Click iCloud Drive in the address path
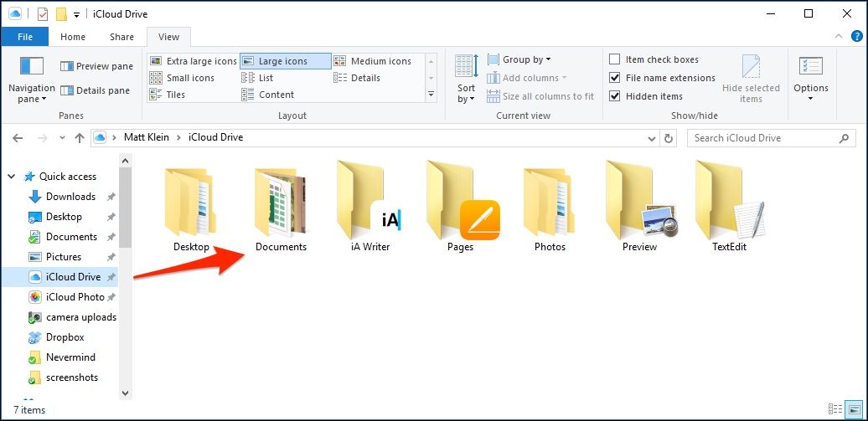Screen dimensions: 868x421 click(x=216, y=137)
